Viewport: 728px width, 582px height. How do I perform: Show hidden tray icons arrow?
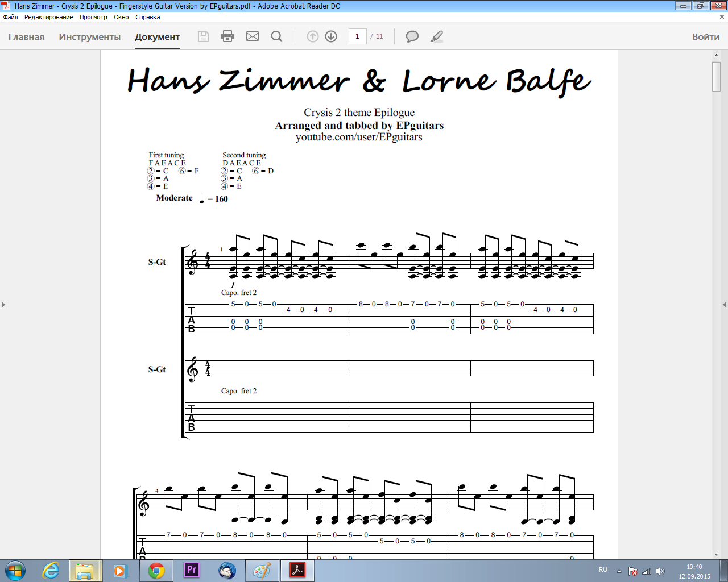619,571
